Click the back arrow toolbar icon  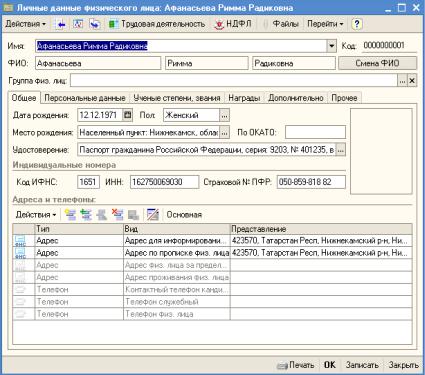61,24
